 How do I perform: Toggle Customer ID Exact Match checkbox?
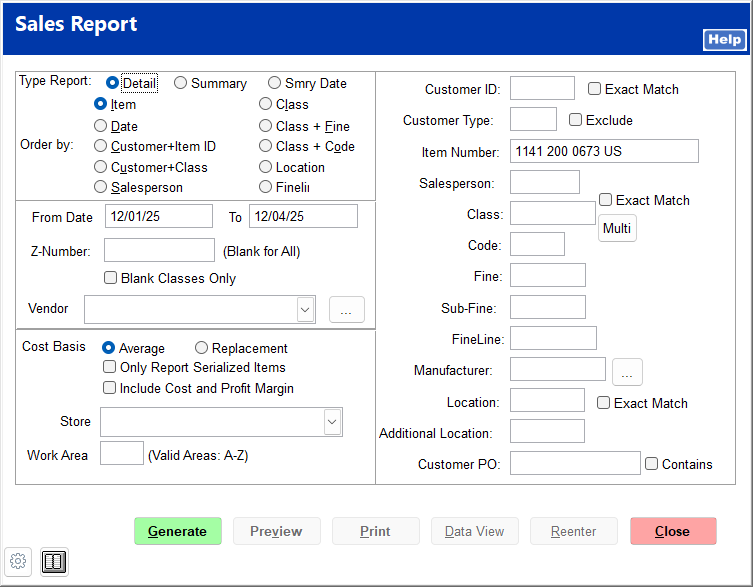[x=595, y=89]
